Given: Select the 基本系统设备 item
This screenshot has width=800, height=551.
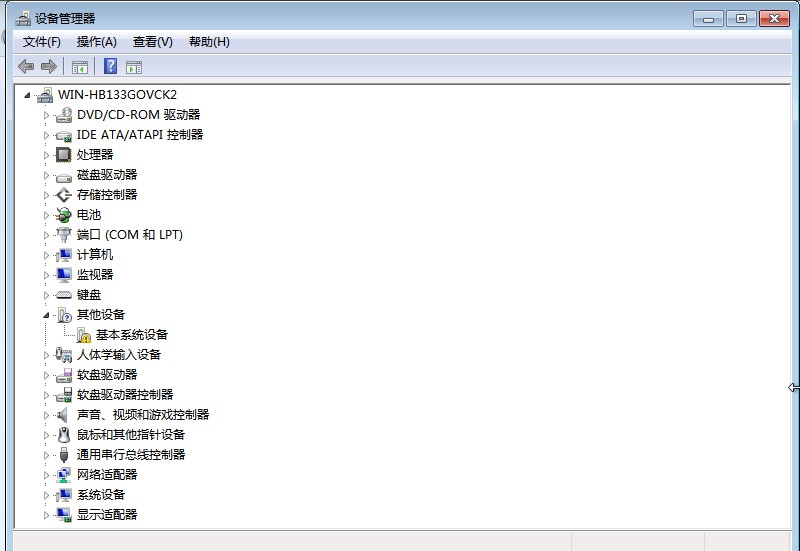Looking at the screenshot, I should coord(132,335).
